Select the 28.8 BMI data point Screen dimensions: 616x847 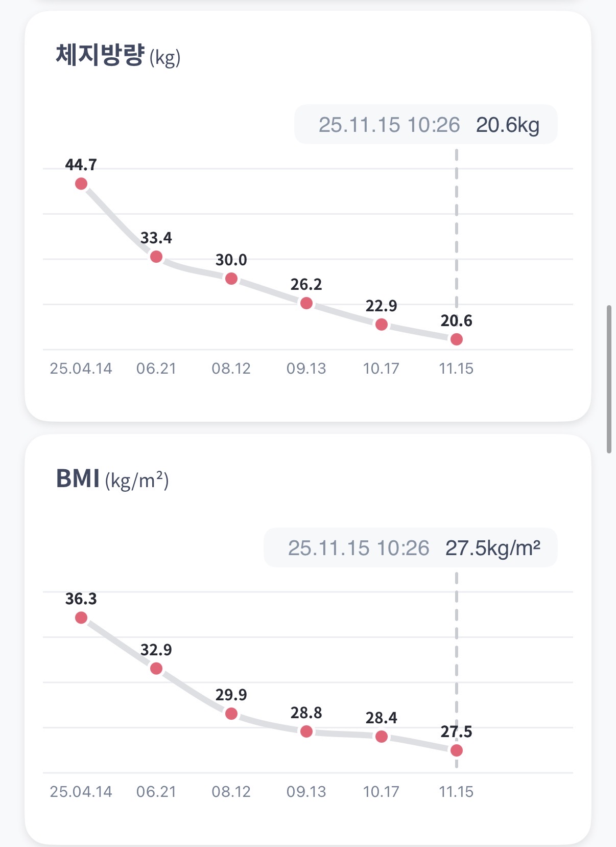(306, 731)
